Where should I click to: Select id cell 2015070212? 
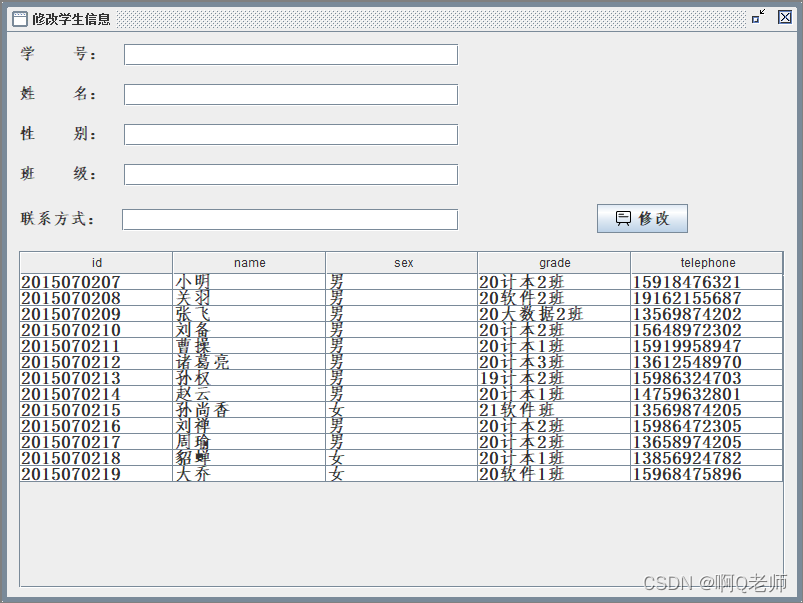tap(96, 362)
